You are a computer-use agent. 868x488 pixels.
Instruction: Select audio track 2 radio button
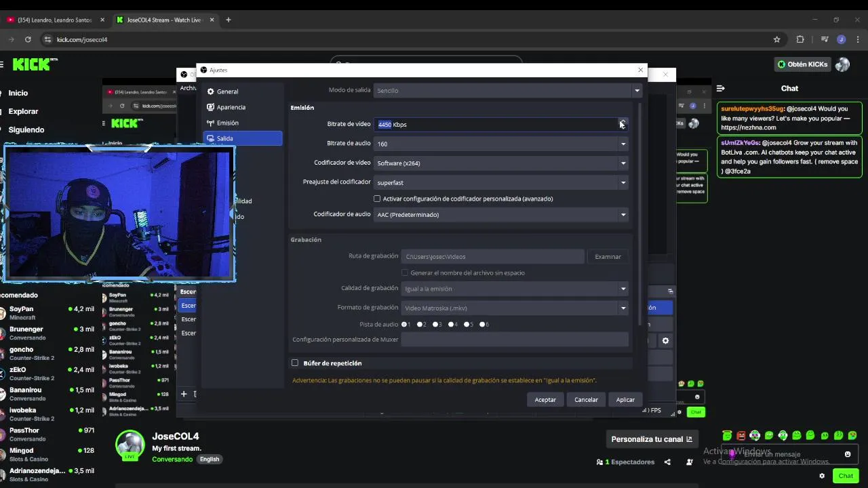420,325
